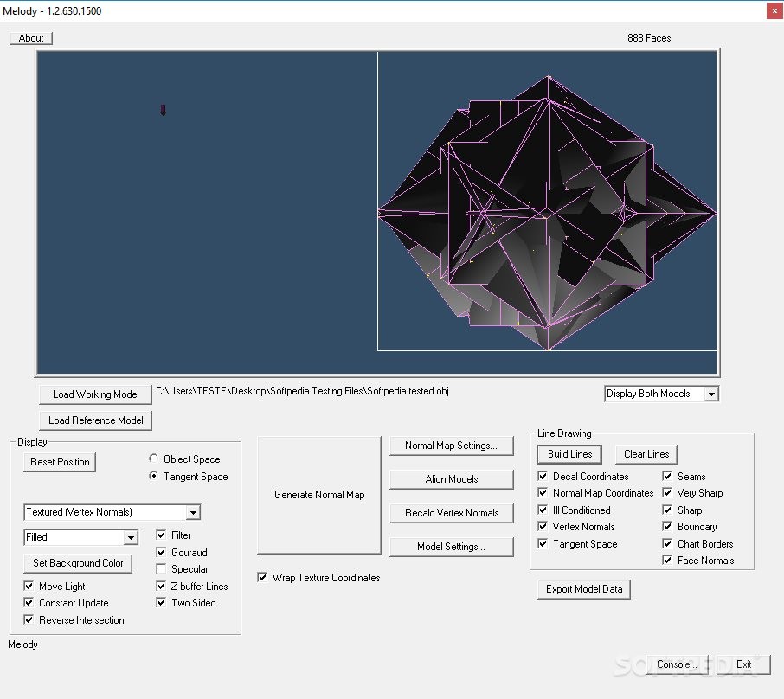Viewport: 784px width, 699px height.
Task: Open the Display Both Models dropdown
Action: (711, 394)
